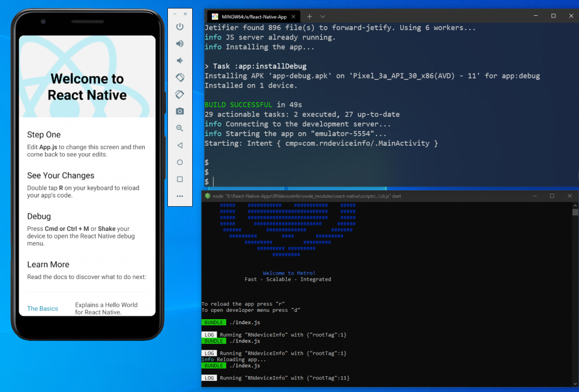Click 'To open developer menu press "d"' line

tap(250, 310)
